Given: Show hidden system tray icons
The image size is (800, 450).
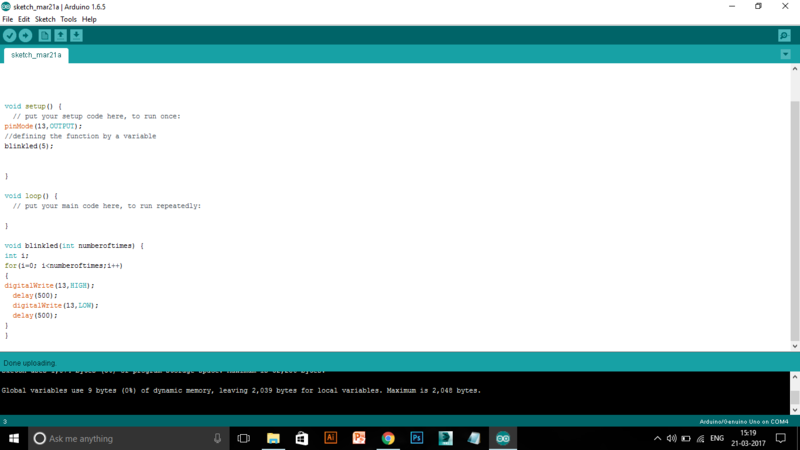Looking at the screenshot, I should pos(657,438).
